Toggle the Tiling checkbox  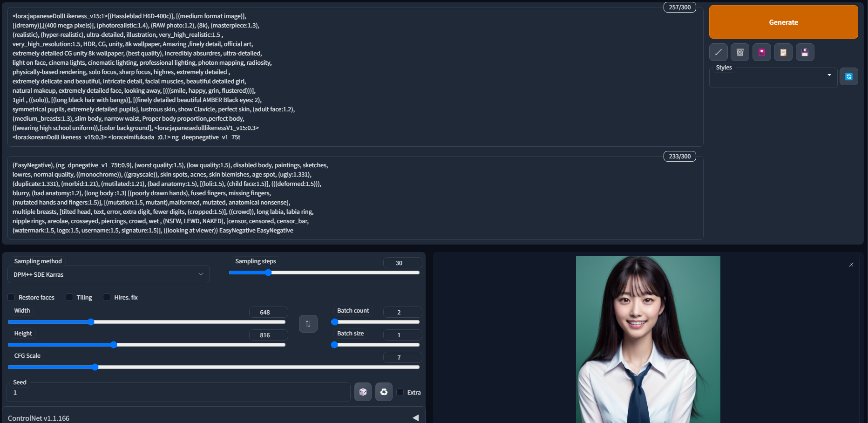(69, 297)
